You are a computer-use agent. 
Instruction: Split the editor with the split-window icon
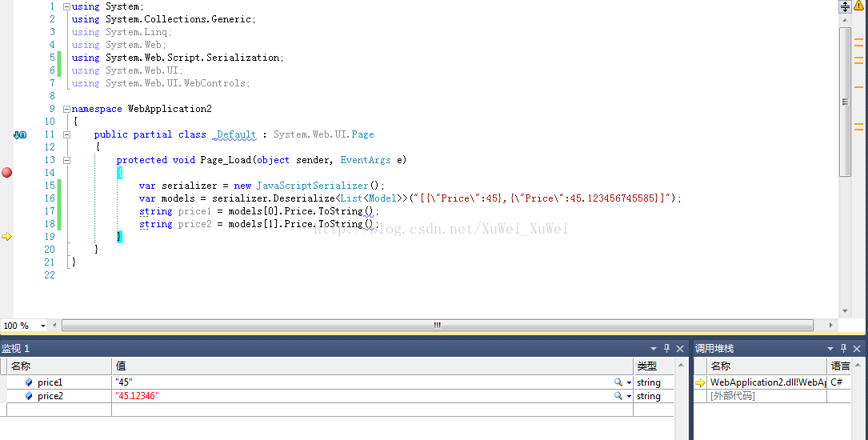[x=846, y=6]
